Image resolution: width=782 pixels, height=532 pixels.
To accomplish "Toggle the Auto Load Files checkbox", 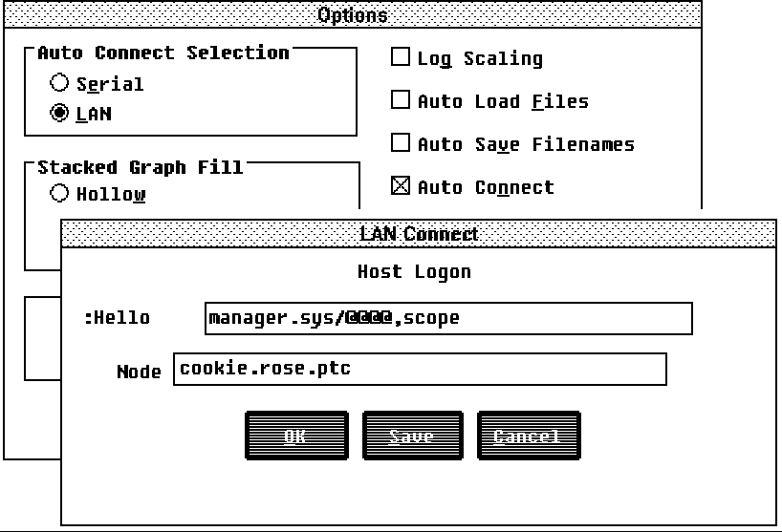I will click(401, 100).
